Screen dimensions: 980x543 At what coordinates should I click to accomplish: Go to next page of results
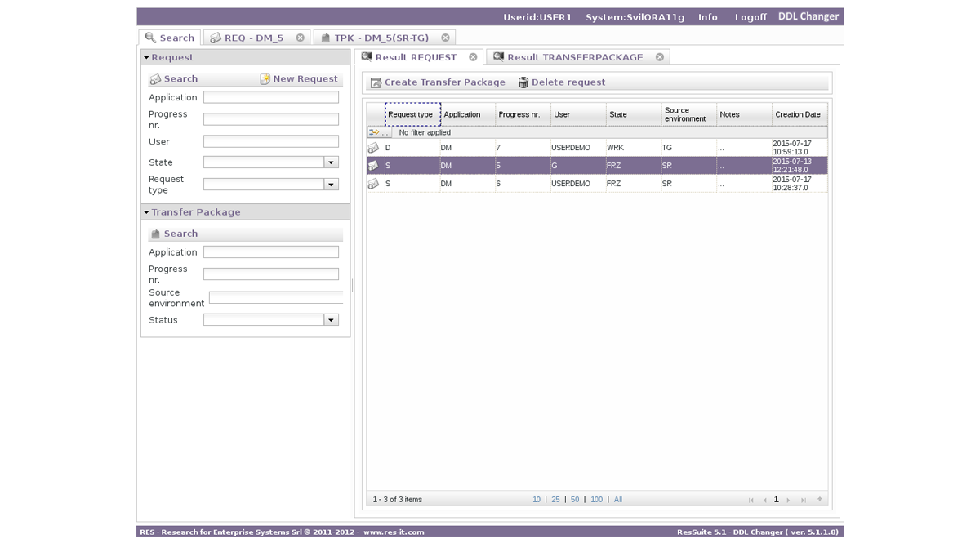point(788,500)
